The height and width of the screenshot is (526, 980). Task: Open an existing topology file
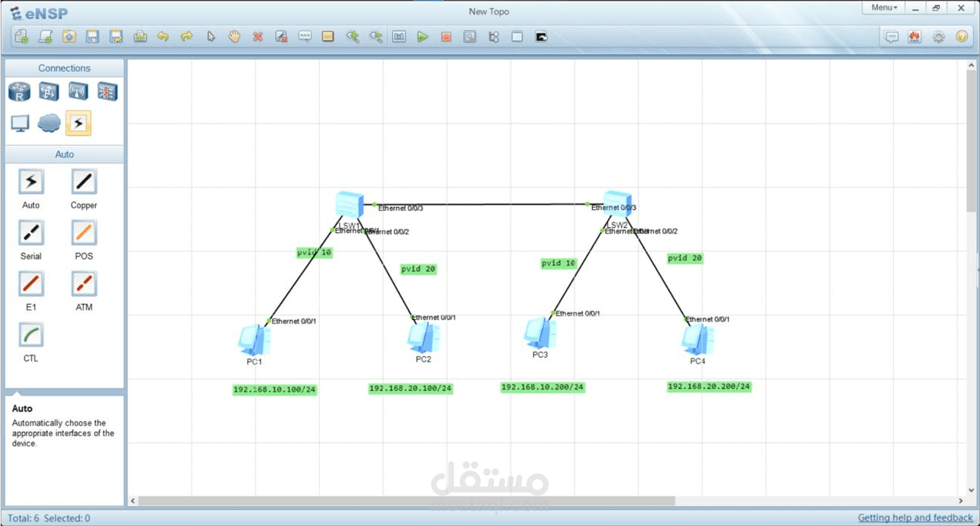coord(69,37)
